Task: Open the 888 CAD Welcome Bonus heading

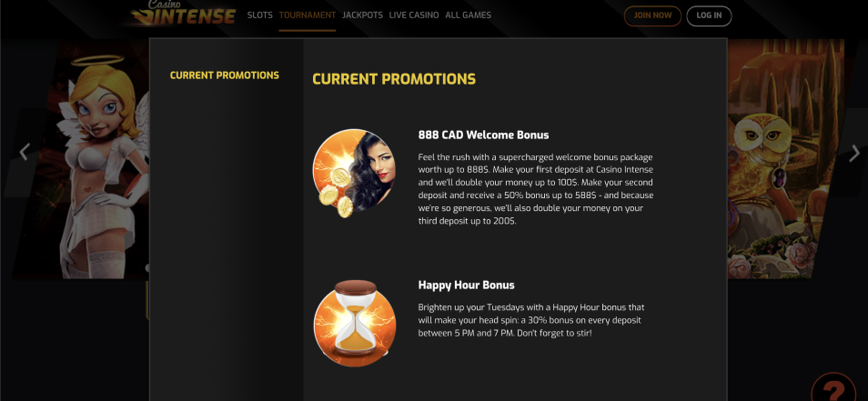Action: coord(484,135)
